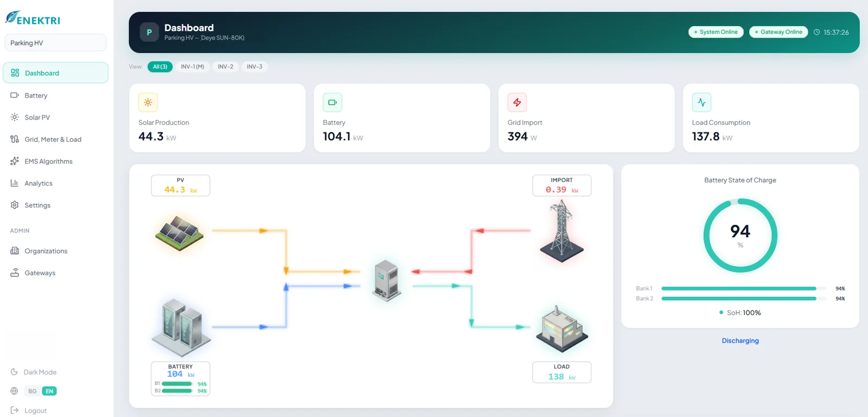Click the P avatar in Dashboard header
This screenshot has height=417, width=868.
point(149,33)
